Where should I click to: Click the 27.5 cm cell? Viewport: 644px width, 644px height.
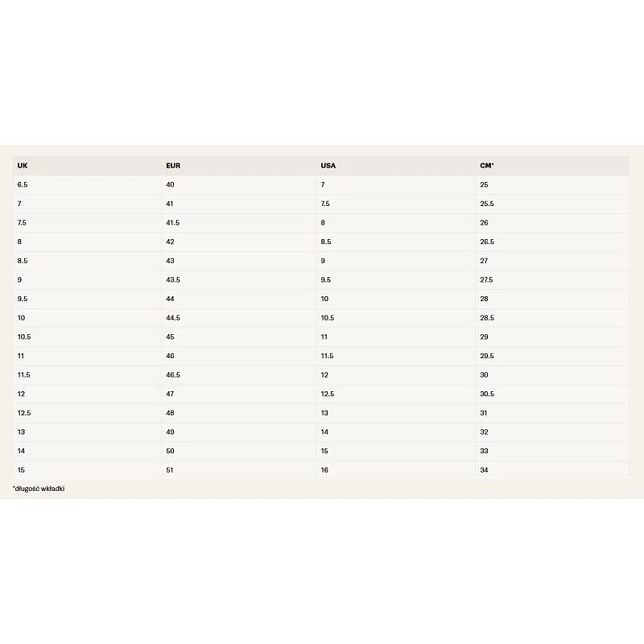click(x=486, y=280)
